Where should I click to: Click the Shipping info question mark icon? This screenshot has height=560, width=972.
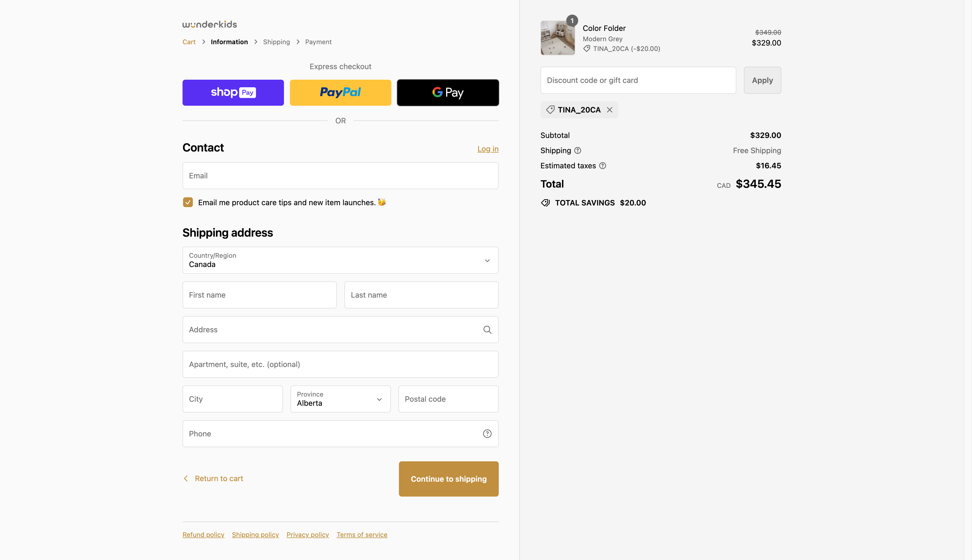pos(578,150)
